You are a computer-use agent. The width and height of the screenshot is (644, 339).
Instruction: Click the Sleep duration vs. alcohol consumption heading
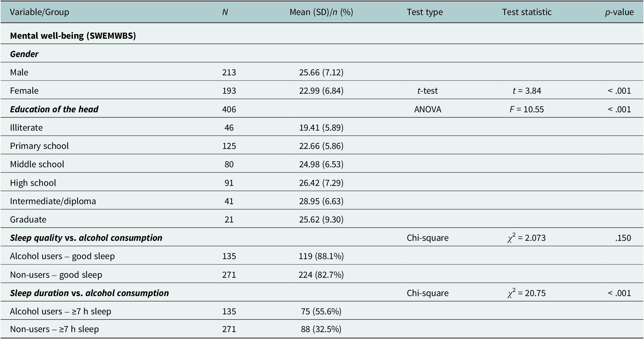click(89, 293)
